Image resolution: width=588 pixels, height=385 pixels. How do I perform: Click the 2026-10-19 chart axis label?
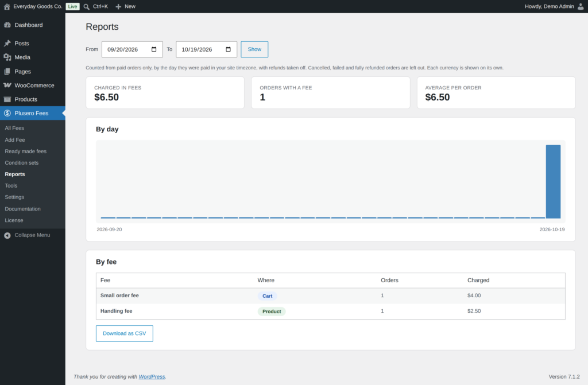coord(552,230)
